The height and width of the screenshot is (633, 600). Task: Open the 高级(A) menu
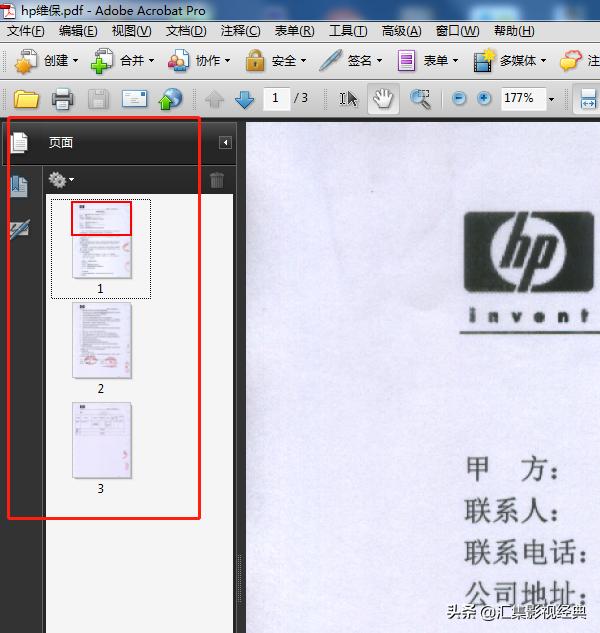click(x=401, y=31)
